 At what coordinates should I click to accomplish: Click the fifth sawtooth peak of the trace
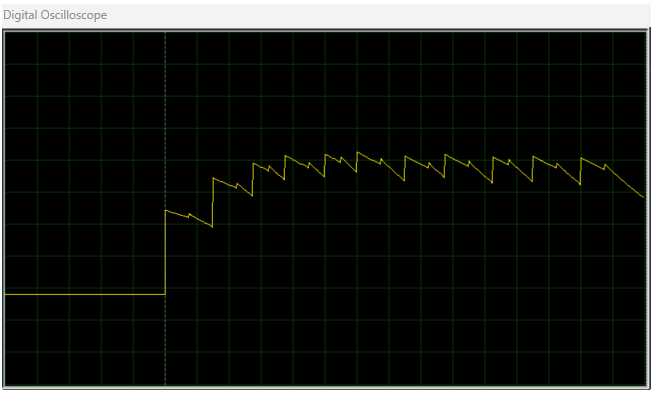coord(326,154)
